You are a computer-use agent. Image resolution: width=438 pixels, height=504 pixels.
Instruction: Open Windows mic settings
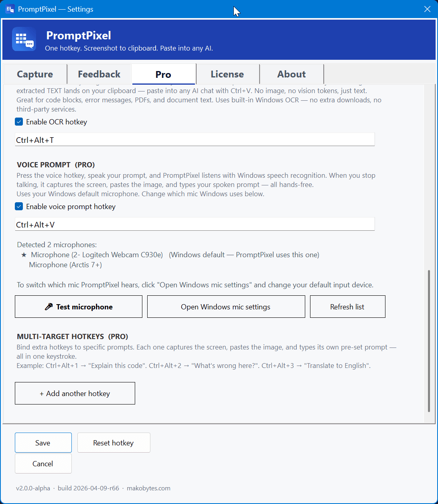226,306
